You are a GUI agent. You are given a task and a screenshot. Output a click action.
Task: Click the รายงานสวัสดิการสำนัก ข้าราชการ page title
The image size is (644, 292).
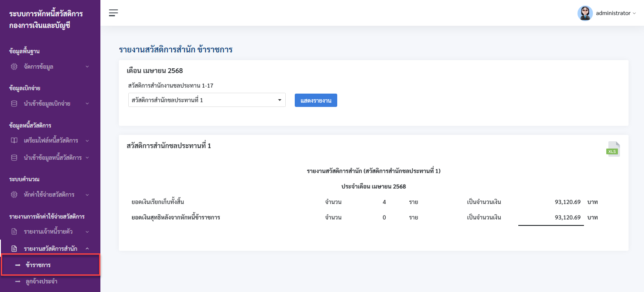click(175, 49)
